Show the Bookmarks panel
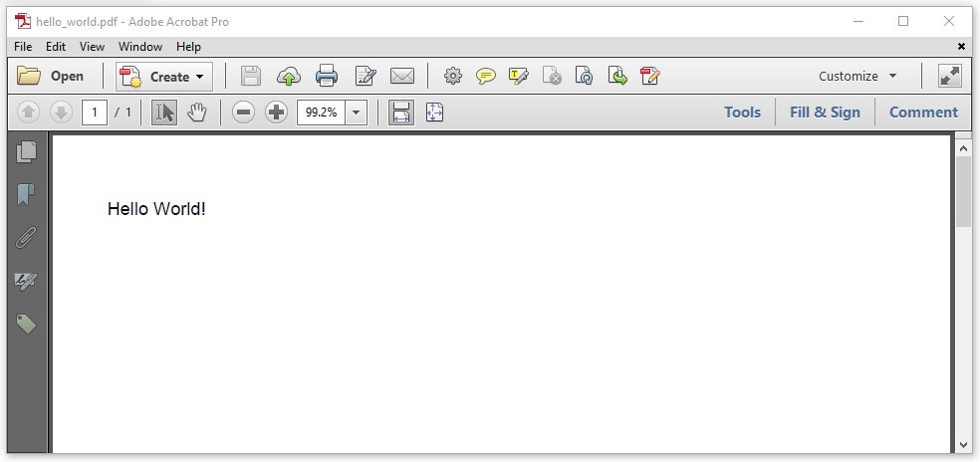Viewport: 980px width, 462px height. click(x=26, y=194)
